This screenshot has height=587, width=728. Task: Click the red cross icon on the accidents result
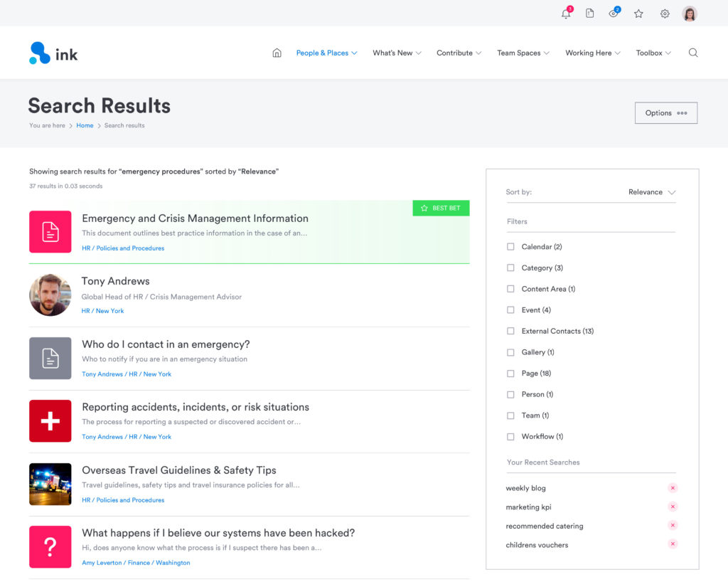[50, 421]
